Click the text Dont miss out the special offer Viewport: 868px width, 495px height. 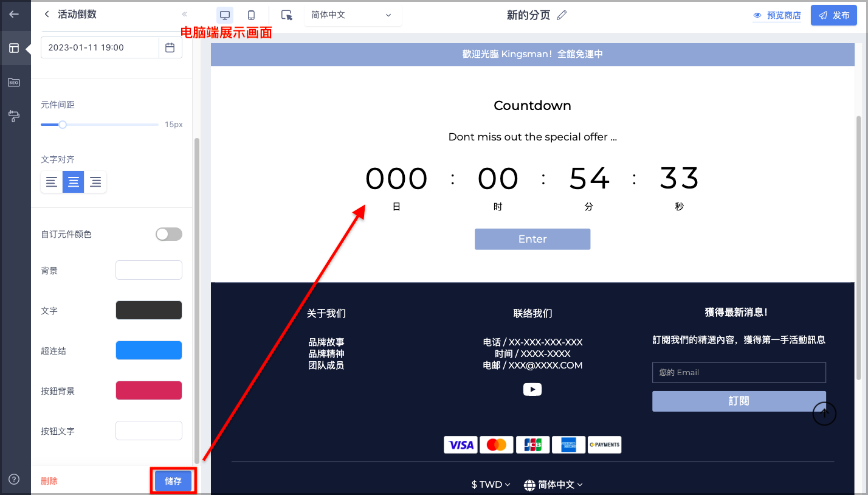tap(532, 137)
